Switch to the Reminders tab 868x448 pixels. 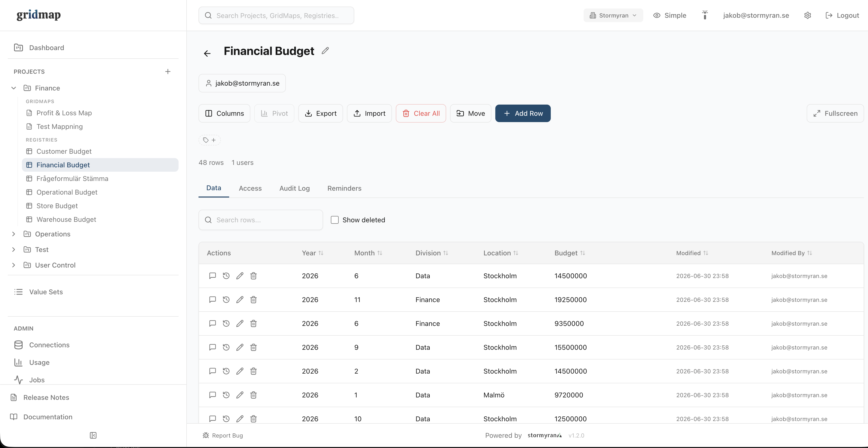tap(344, 188)
